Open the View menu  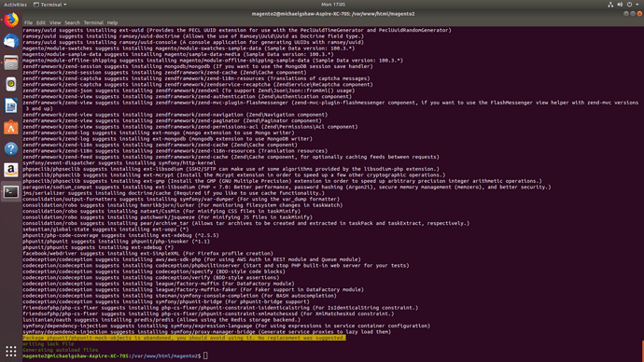click(x=55, y=22)
